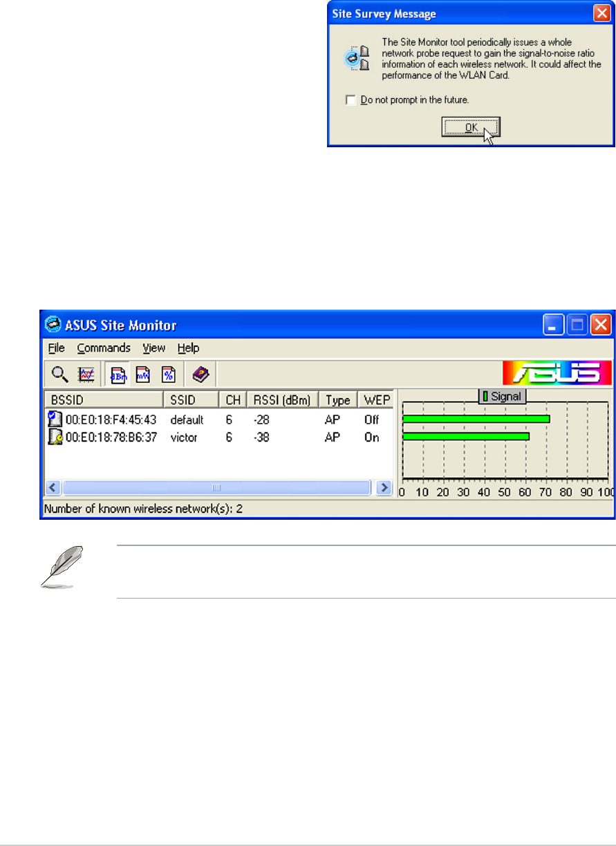The image size is (616, 846).
Task: Sort by the SSID column header
Action: (x=191, y=399)
